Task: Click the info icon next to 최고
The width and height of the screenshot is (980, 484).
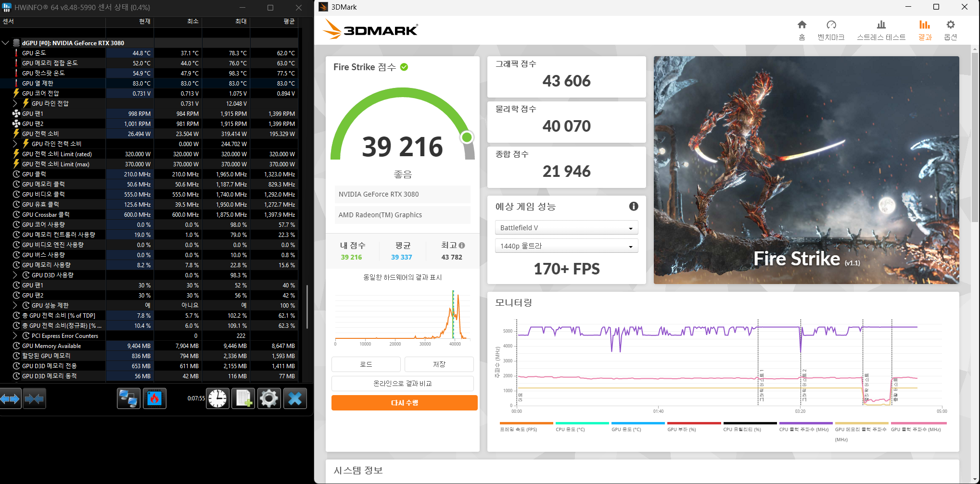Action: click(x=462, y=245)
